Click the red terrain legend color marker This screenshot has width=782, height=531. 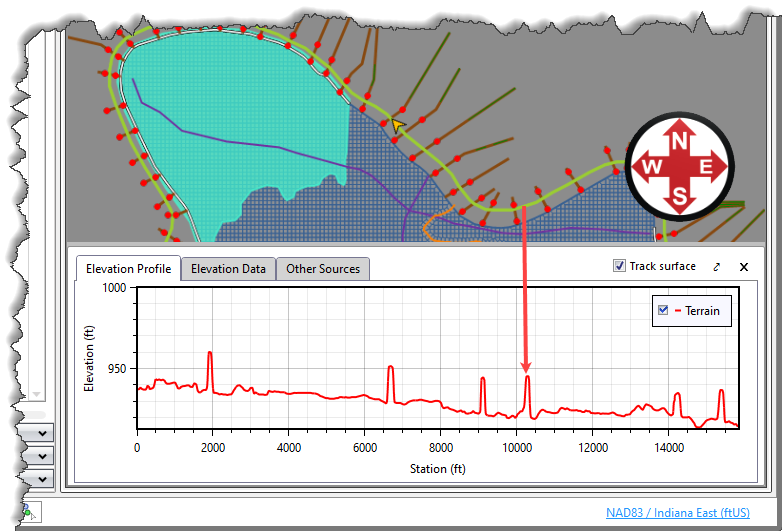[678, 311]
